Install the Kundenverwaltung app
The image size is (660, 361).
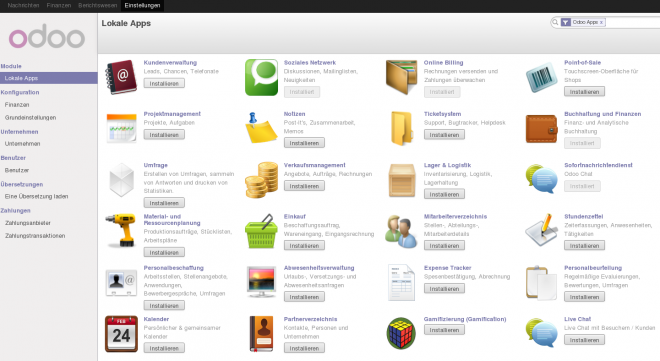pyautogui.click(x=164, y=83)
